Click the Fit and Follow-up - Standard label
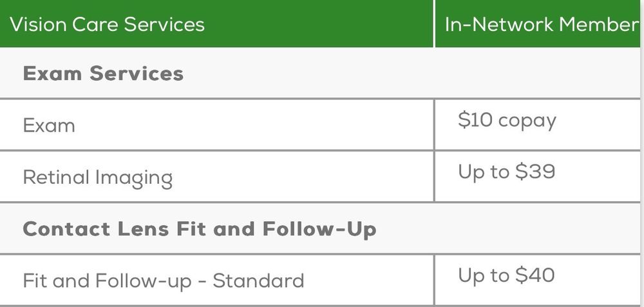The image size is (644, 307). tap(163, 281)
